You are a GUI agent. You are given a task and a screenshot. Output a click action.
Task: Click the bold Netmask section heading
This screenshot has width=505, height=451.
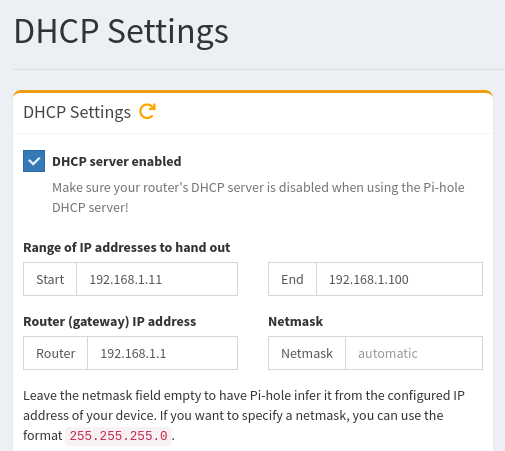296,322
